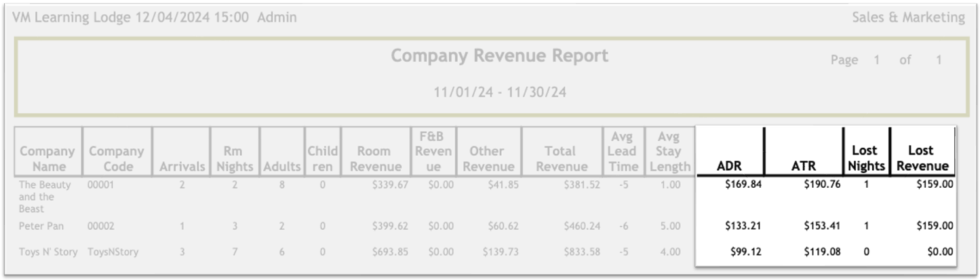Image resolution: width=980 pixels, height=280 pixels.
Task: Click the ADR column header
Action: [x=730, y=166]
